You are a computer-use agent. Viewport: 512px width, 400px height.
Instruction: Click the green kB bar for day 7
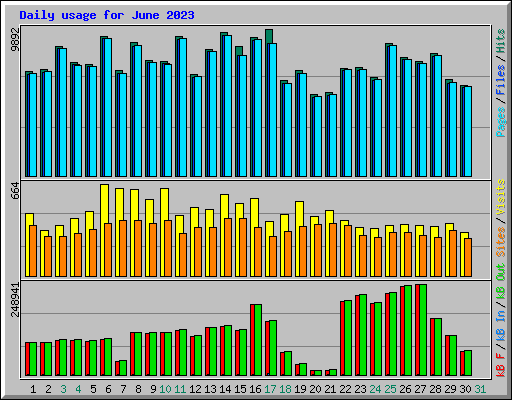pos(123,368)
